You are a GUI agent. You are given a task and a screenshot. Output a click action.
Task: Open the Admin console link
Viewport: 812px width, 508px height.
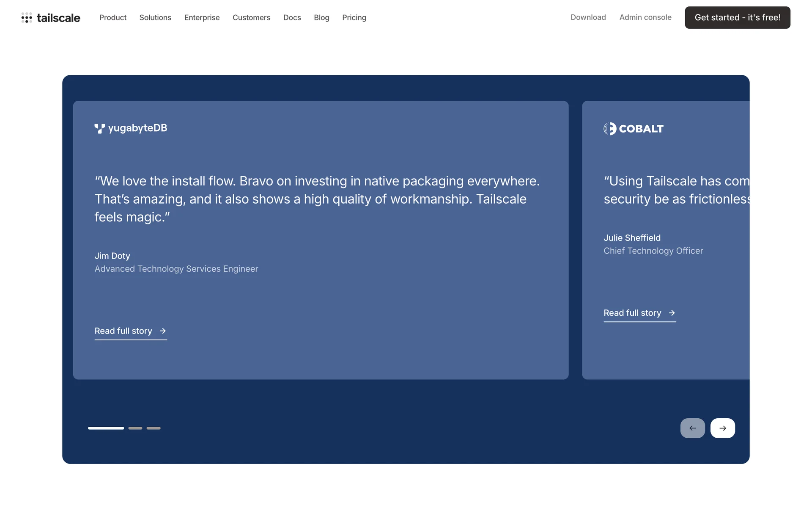tap(645, 17)
